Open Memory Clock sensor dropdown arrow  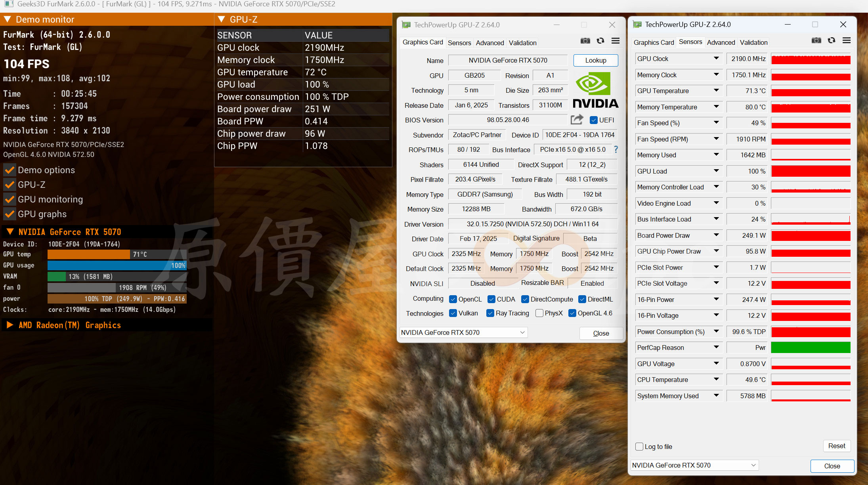[716, 74]
